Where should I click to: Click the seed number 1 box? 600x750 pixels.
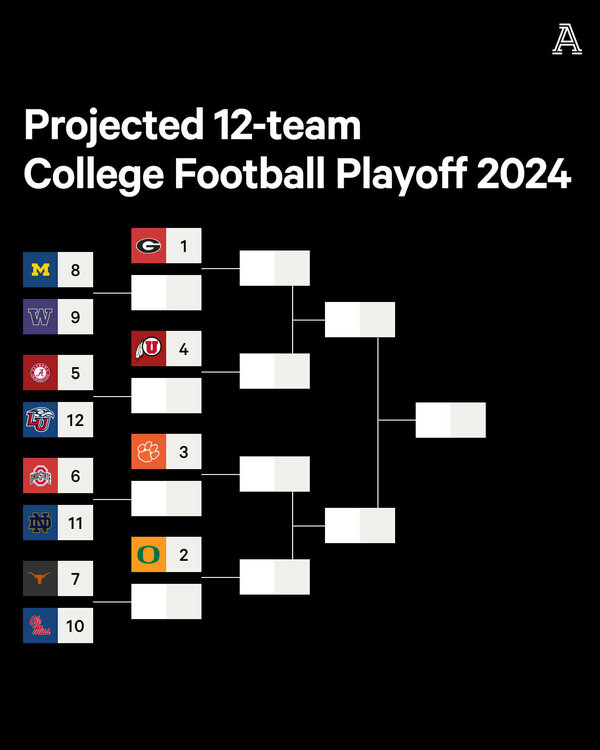[184, 246]
